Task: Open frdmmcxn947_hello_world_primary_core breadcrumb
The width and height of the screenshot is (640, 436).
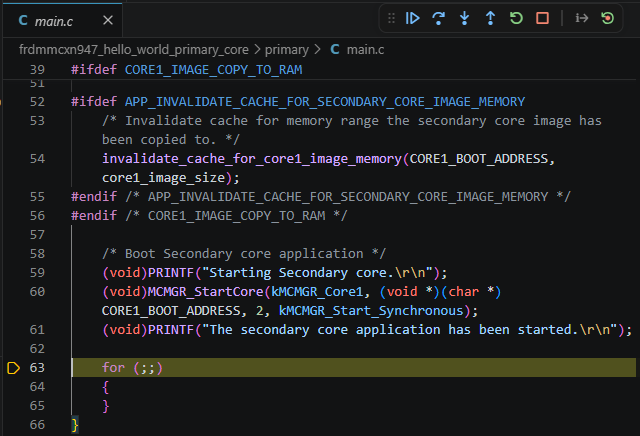Action: [133, 49]
